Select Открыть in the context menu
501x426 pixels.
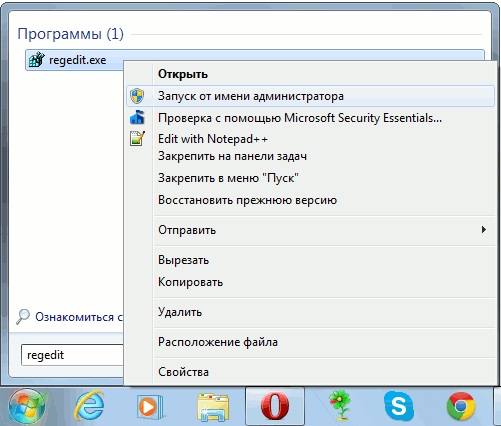pos(310,74)
